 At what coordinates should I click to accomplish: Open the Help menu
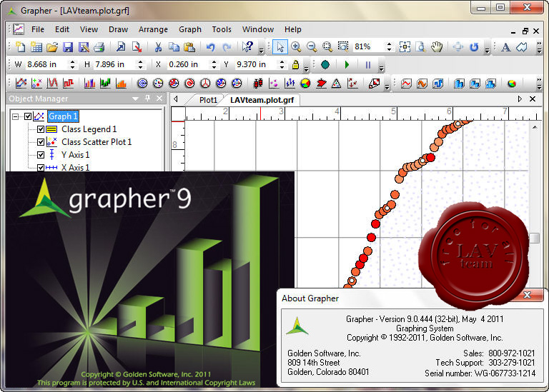[x=292, y=29]
